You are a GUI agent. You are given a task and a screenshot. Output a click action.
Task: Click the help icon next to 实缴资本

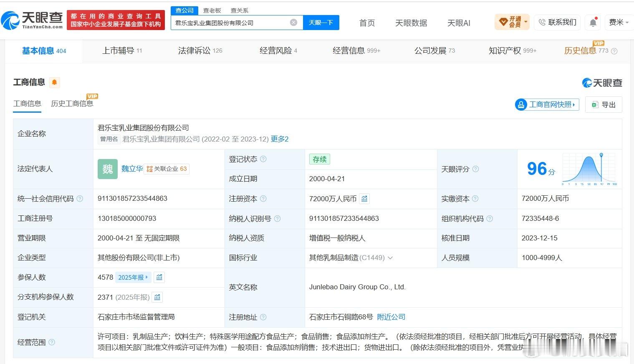point(475,199)
